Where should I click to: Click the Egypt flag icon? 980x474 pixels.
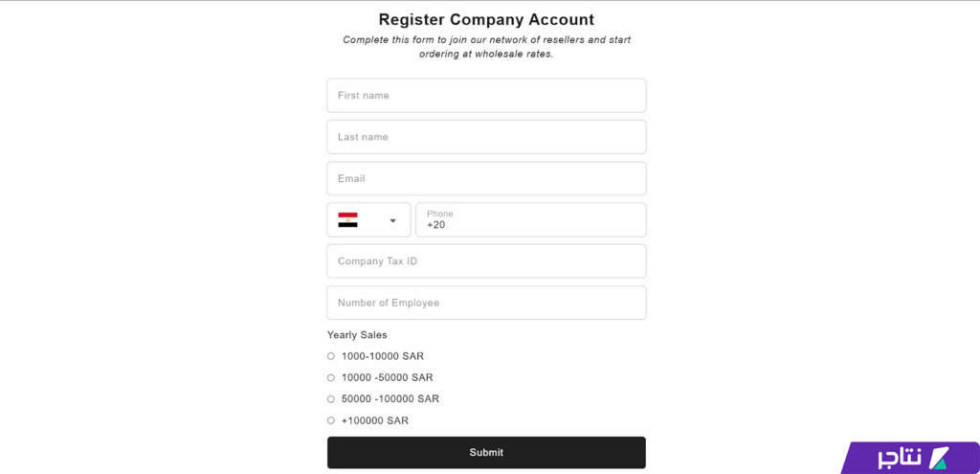[347, 220]
